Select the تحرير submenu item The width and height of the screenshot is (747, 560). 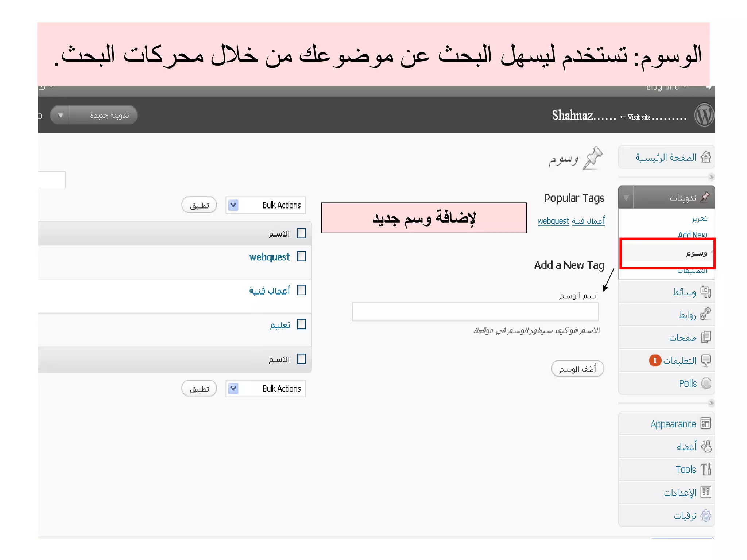(x=699, y=218)
